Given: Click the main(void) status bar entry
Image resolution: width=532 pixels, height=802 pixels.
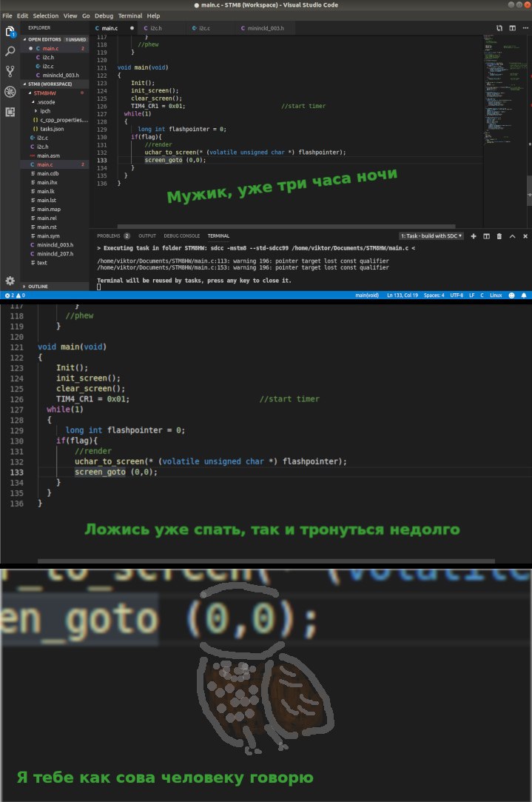Looking at the screenshot, I should coord(367,295).
